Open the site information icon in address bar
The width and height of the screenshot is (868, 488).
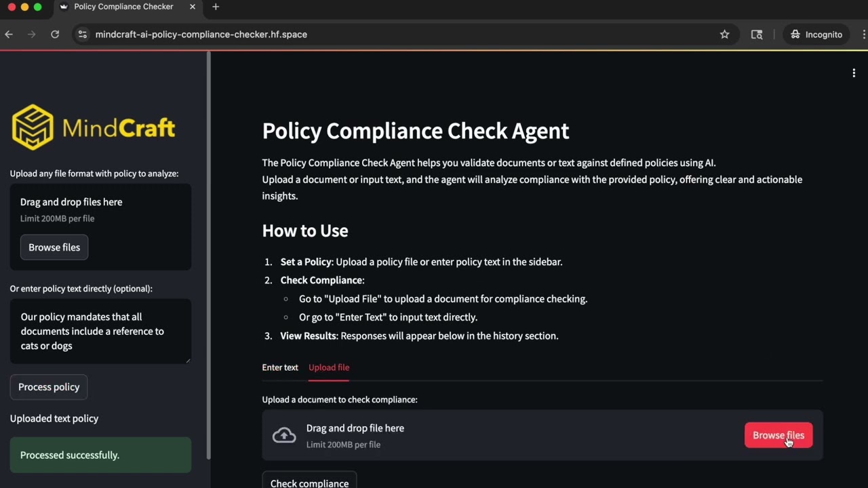(82, 34)
